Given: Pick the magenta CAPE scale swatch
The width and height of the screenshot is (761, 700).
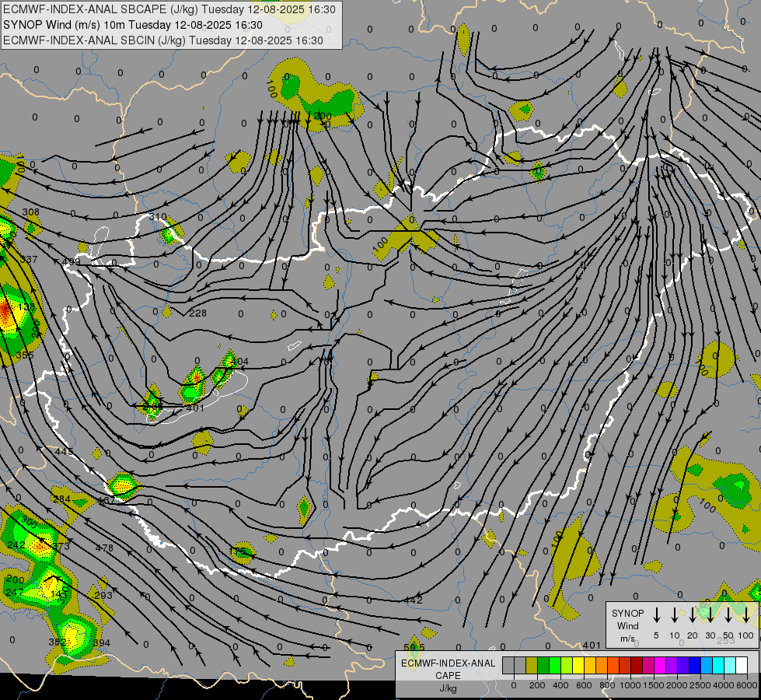Looking at the screenshot, I should click(660, 666).
